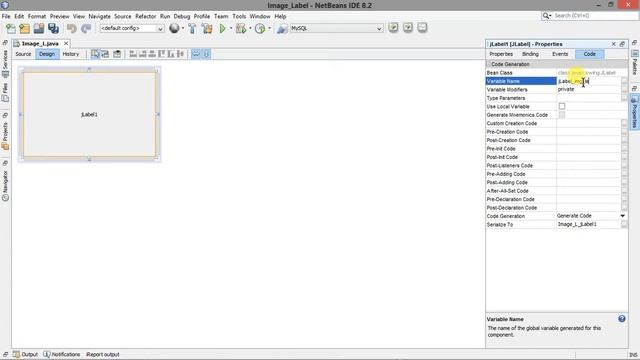Toggle Generate Mnemonics Code checkbox
Screen dimensions: 640x360
click(x=562, y=115)
